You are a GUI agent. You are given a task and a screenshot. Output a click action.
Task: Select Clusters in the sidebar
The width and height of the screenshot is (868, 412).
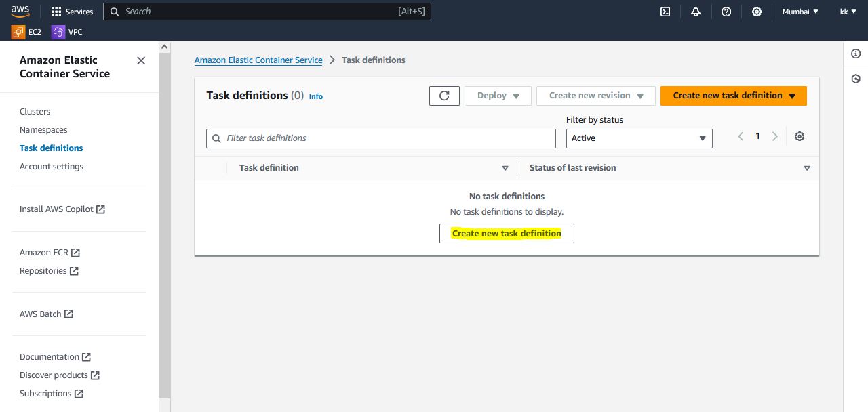(x=35, y=112)
